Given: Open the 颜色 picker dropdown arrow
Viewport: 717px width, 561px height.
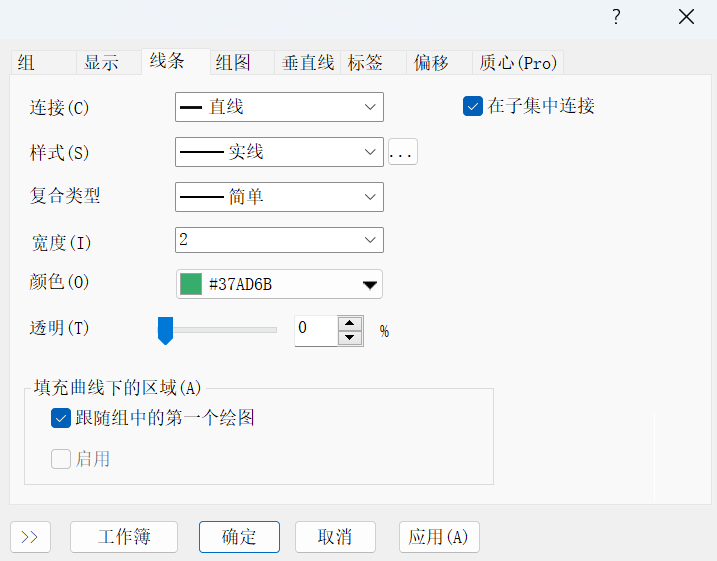Looking at the screenshot, I should pyautogui.click(x=369, y=285).
